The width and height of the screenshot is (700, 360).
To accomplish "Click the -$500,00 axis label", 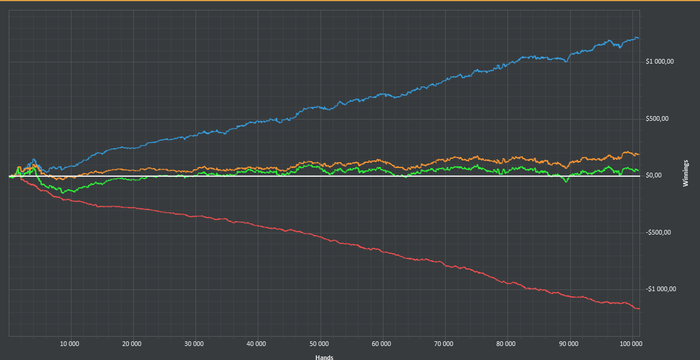I will [658, 233].
